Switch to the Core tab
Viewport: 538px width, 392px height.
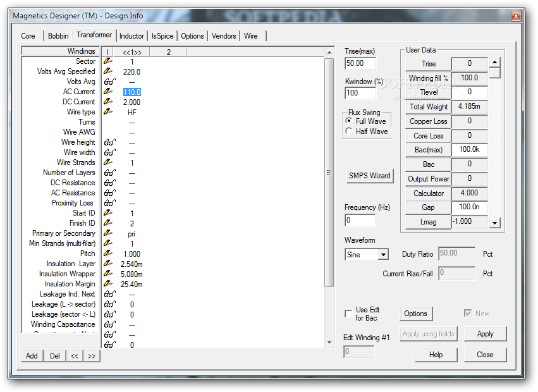coord(28,36)
